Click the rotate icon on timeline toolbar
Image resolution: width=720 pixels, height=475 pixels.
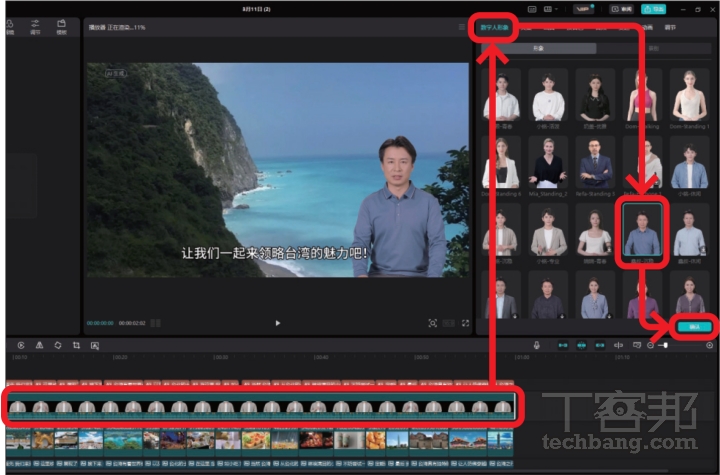click(58, 345)
